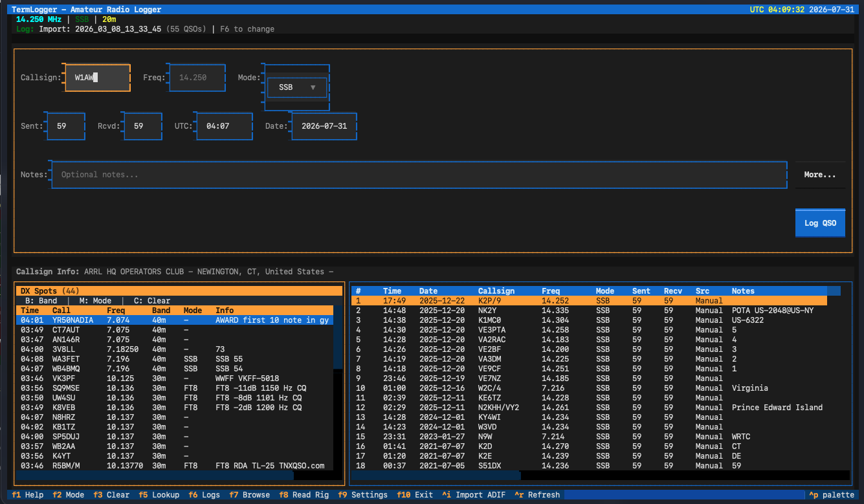Viewport: 864px width, 504px height.
Task: Select DX spot AN146R
Action: coord(175,340)
